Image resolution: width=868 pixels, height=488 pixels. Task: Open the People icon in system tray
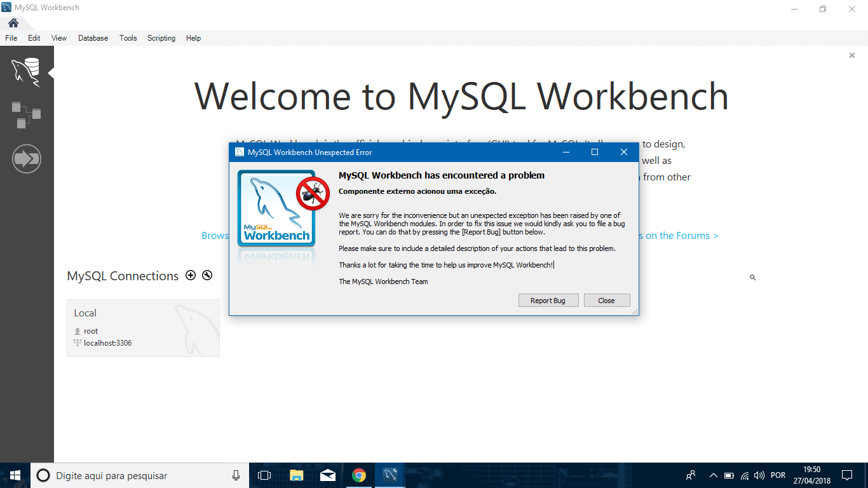tap(691, 475)
